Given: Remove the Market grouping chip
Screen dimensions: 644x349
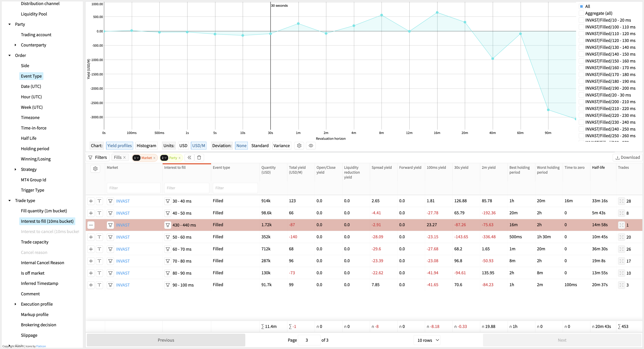Looking at the screenshot, I should pos(154,158).
